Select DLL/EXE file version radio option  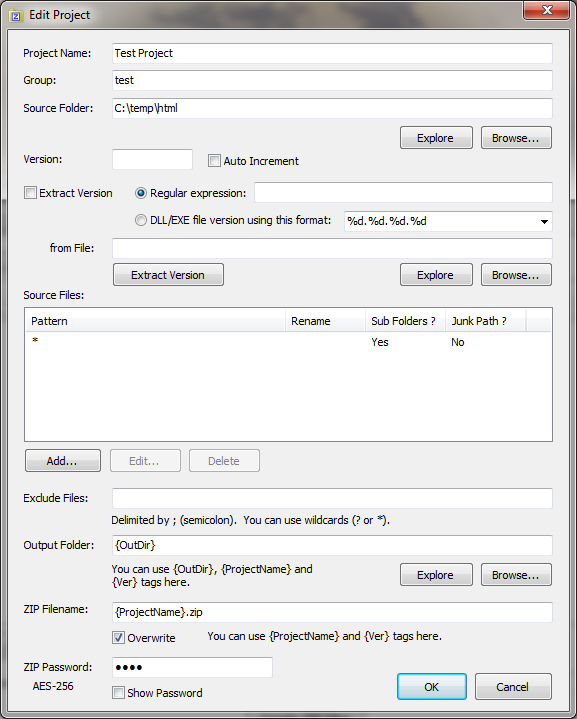[x=141, y=221]
